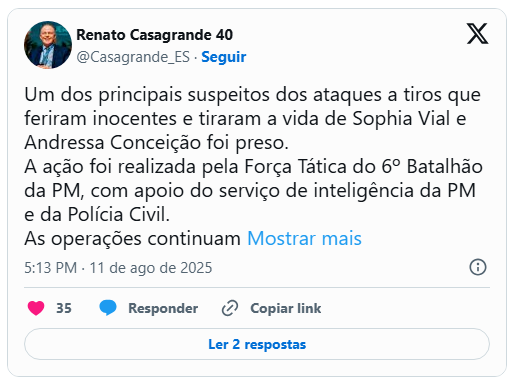Open Renato Casagrande's profile picture

coord(48,45)
